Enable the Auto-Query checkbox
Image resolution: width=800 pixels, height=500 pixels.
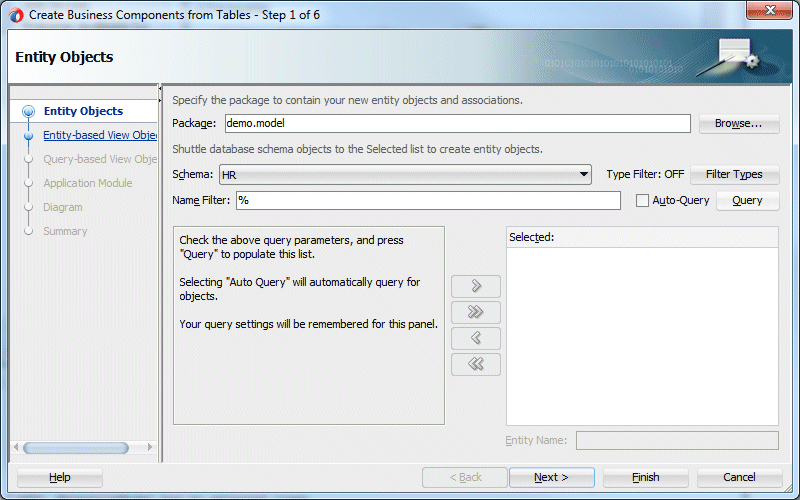pyautogui.click(x=642, y=201)
